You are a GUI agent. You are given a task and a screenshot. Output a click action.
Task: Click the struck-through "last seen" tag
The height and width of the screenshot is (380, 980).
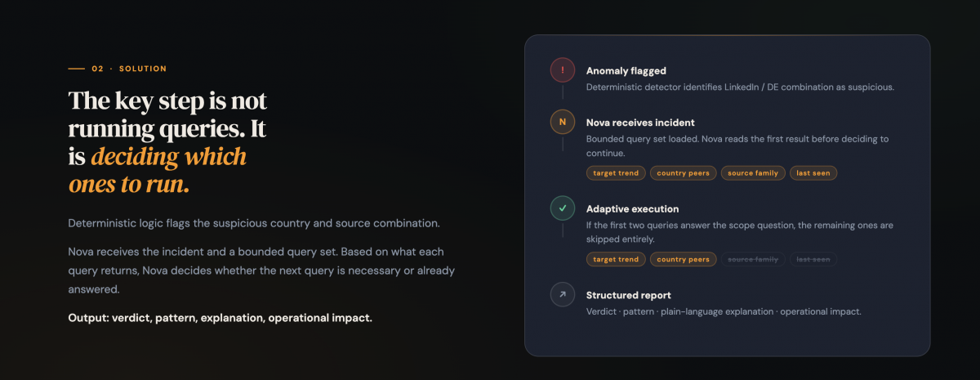point(813,259)
